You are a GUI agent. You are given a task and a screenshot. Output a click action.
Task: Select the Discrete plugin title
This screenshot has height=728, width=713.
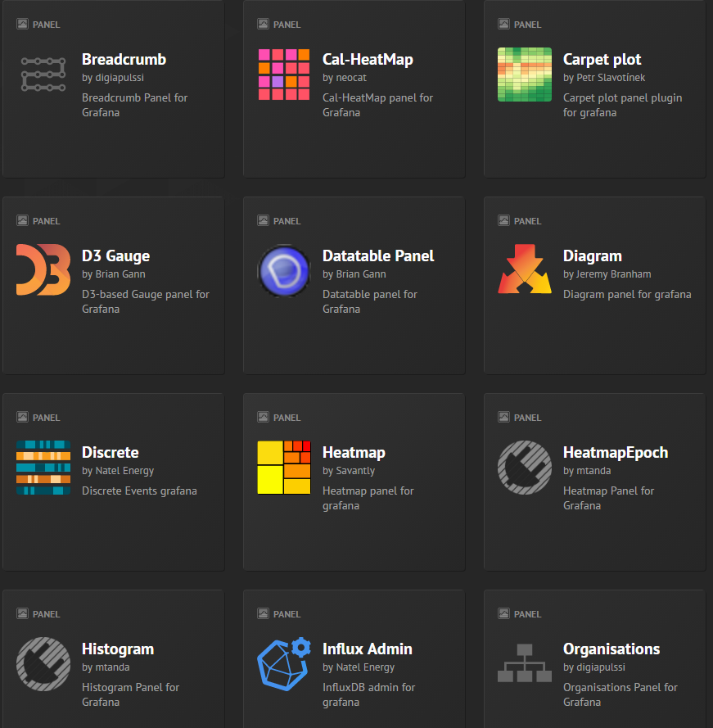click(111, 452)
